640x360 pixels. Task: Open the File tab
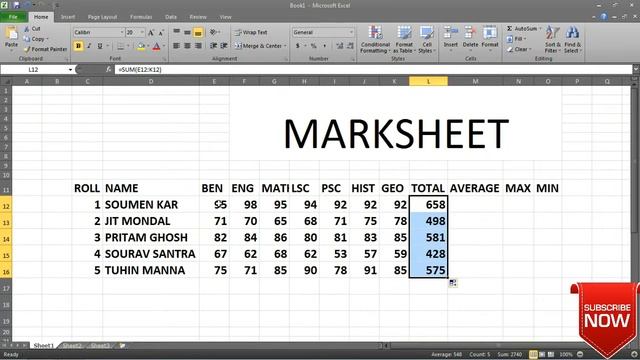[x=13, y=17]
